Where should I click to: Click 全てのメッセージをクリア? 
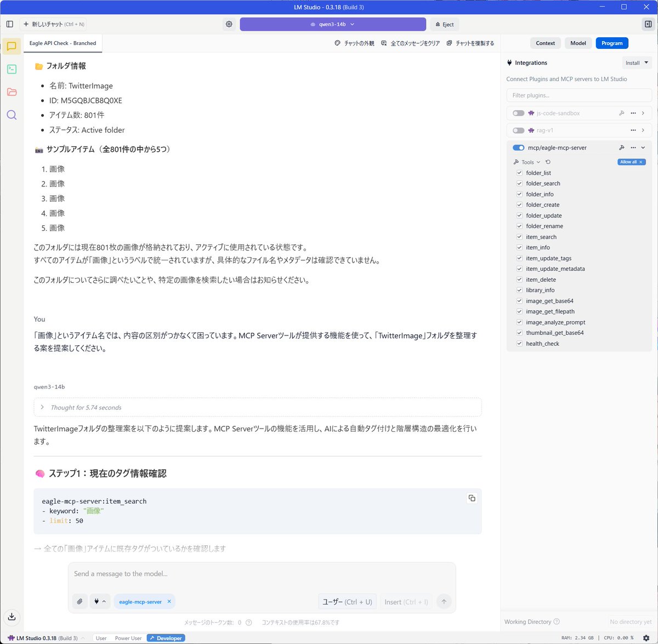point(411,43)
